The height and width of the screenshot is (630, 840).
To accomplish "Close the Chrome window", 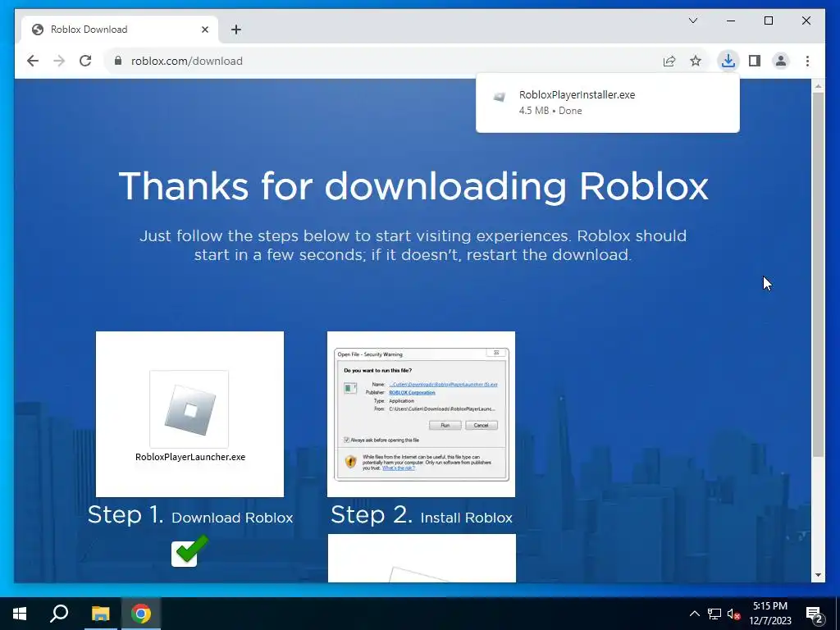I will (x=806, y=21).
